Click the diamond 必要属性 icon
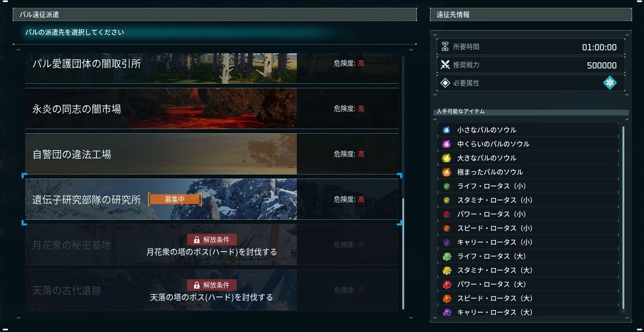This screenshot has height=332, width=644. 445,83
